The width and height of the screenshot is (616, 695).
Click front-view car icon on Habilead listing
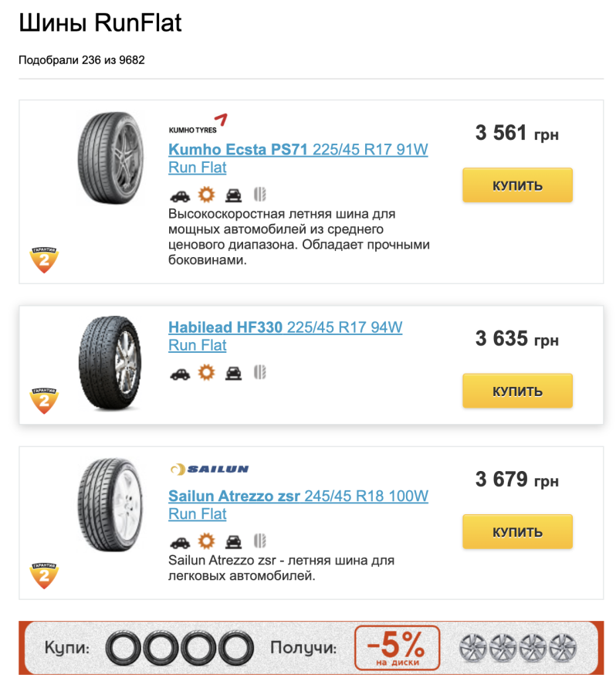pyautogui.click(x=234, y=373)
